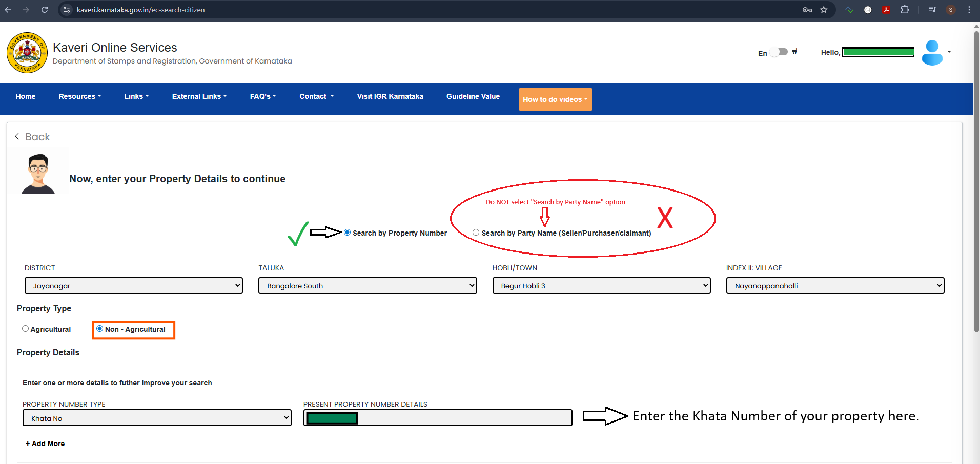Open Visit IGR Karnataka link
The height and width of the screenshot is (464, 980).
point(390,96)
